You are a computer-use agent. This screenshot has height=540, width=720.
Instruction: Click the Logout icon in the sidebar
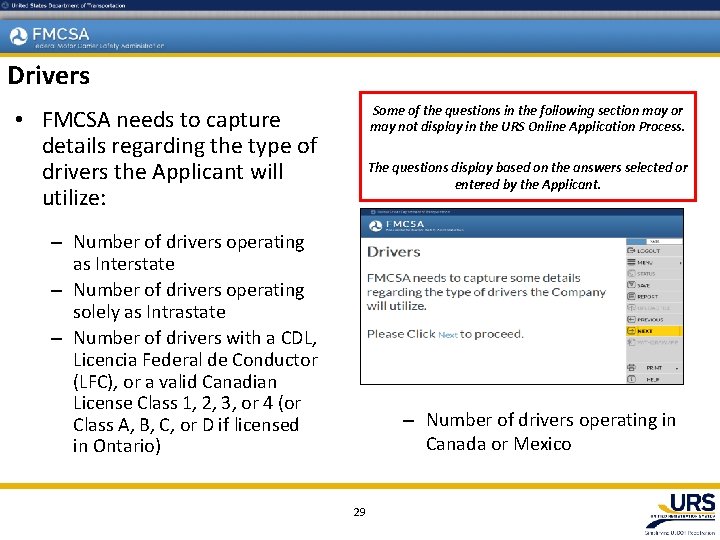[631, 251]
